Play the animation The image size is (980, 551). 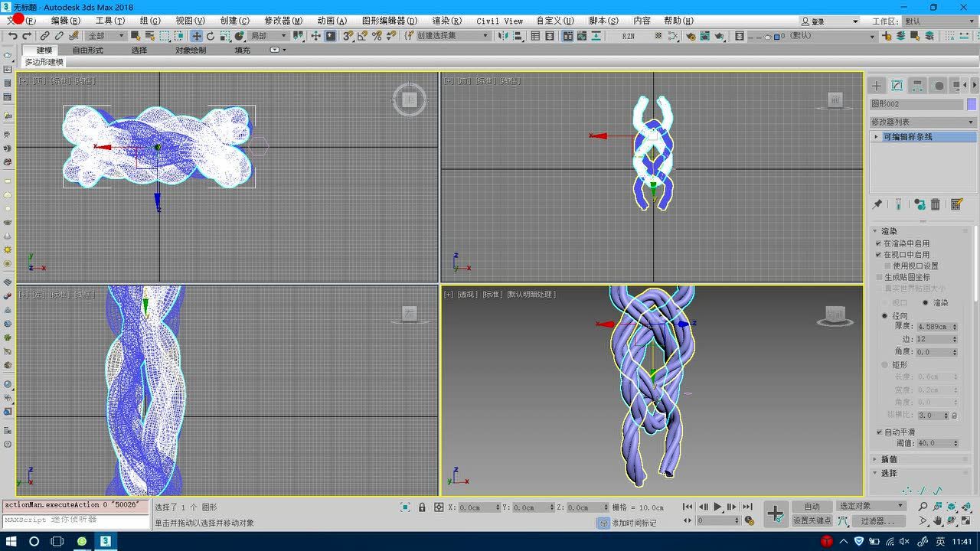click(x=717, y=507)
